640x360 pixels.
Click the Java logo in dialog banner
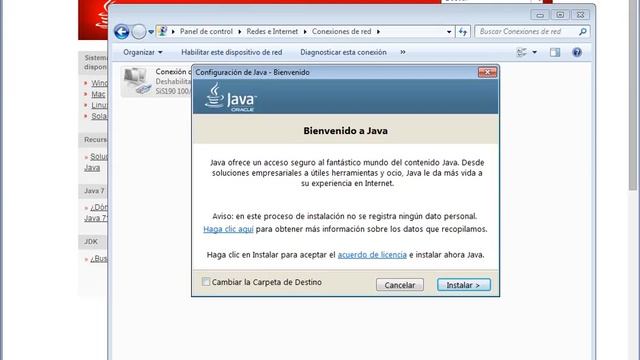[231, 97]
